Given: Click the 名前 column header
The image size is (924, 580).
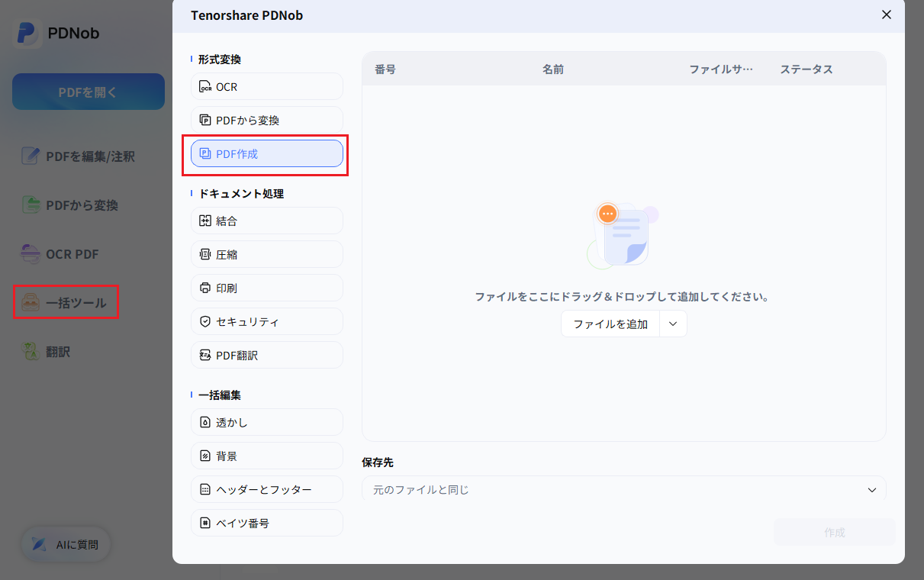Looking at the screenshot, I should [553, 69].
